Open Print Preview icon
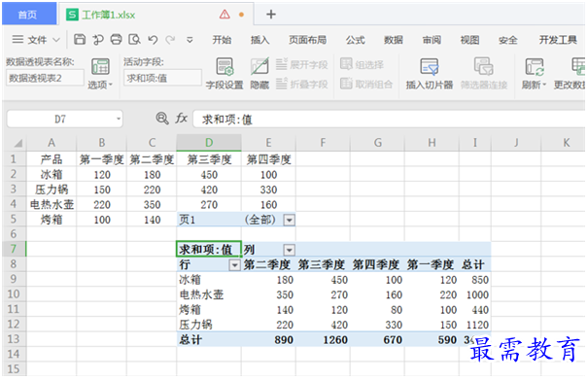 134,40
